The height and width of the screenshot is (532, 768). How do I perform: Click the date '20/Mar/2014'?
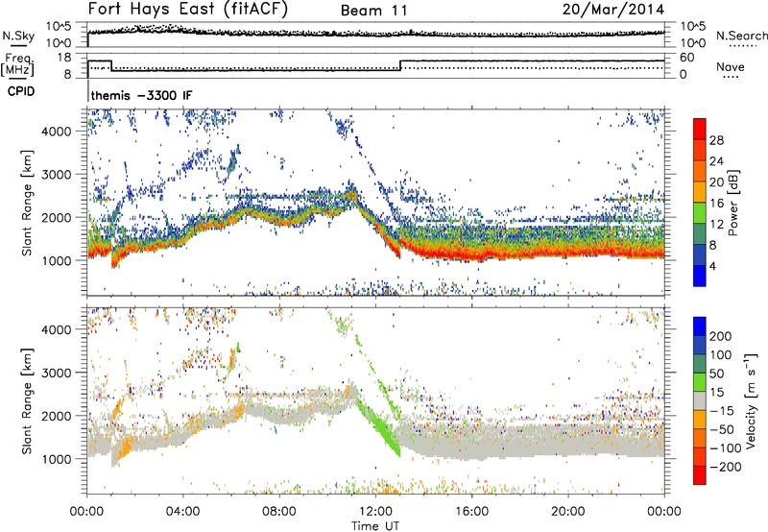click(x=613, y=10)
